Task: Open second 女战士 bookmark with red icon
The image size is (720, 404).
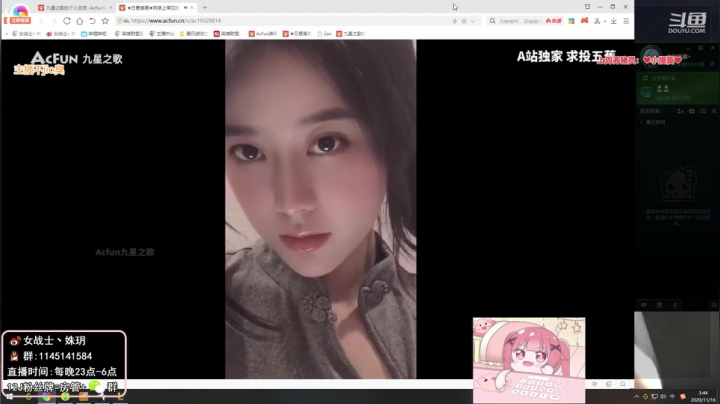Action: [61, 34]
